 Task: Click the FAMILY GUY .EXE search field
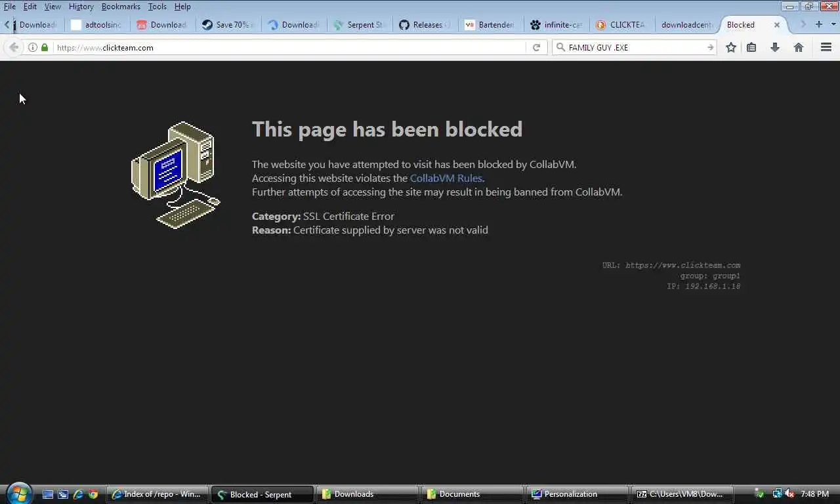[x=635, y=47]
